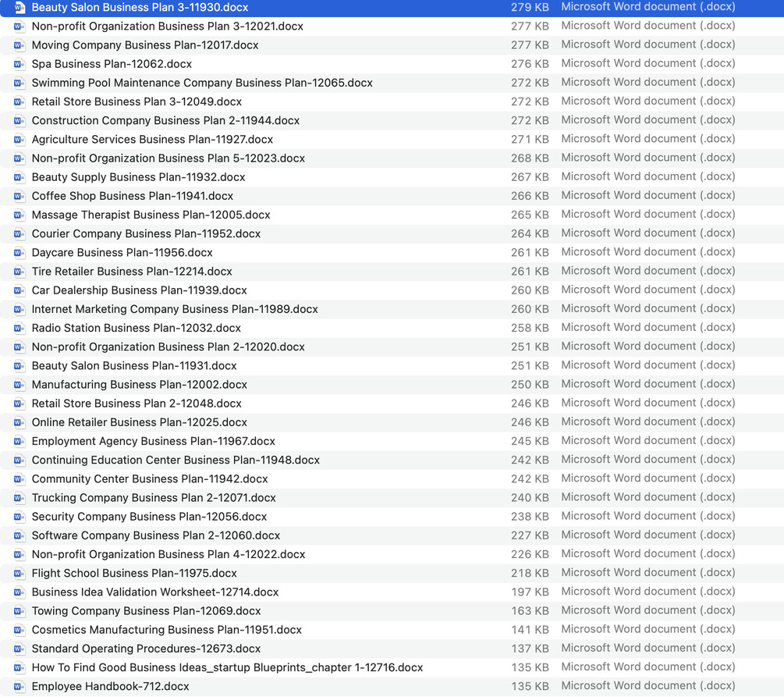Click the Word icon beside Online Retailer Business Plan-12025.docx
This screenshot has width=784, height=697.
coord(20,422)
